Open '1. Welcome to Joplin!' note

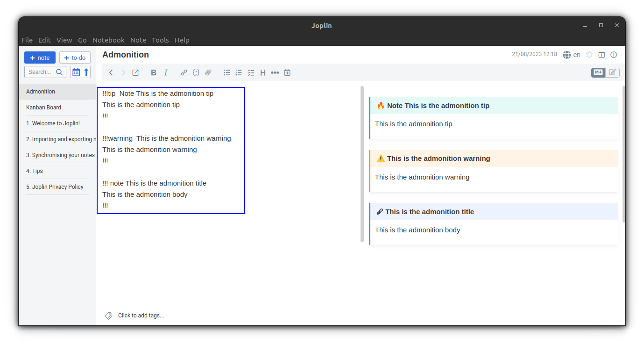57,123
